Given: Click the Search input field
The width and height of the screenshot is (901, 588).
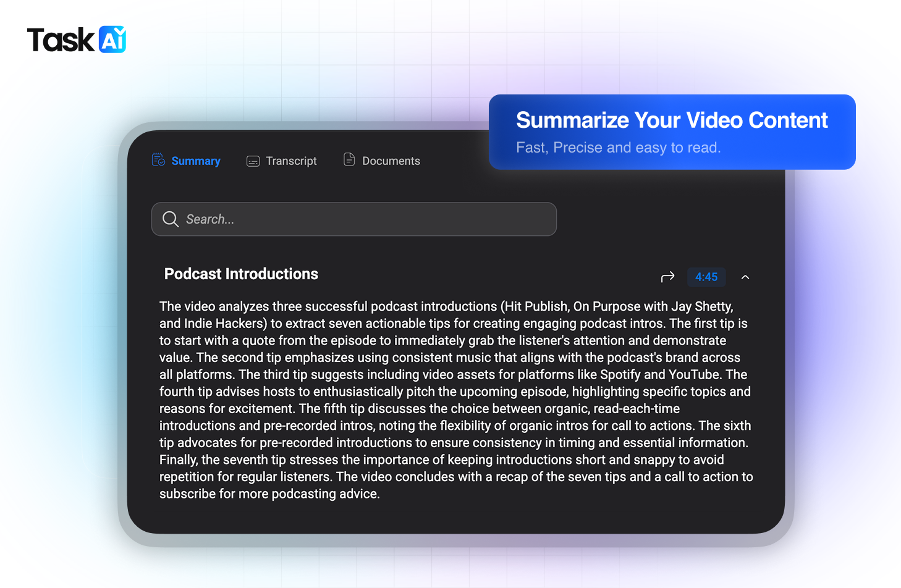Looking at the screenshot, I should point(354,219).
